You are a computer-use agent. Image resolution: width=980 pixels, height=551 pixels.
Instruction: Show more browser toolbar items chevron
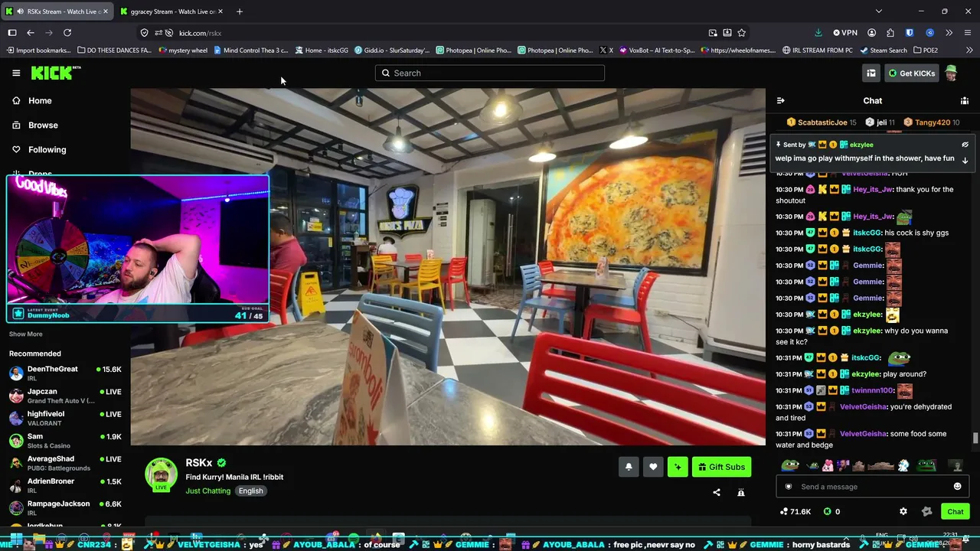[949, 33]
